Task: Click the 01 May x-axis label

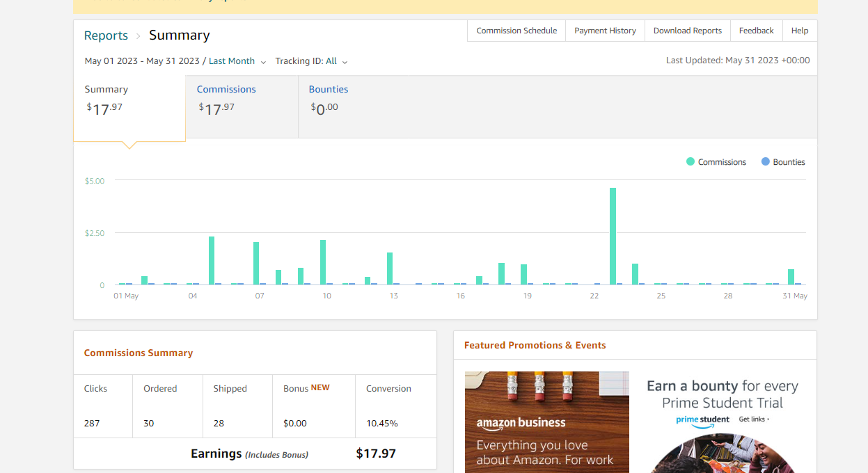Action: coord(126,296)
